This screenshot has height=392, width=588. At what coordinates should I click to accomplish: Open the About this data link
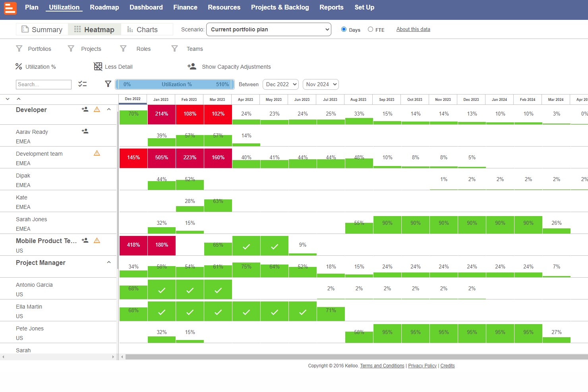[x=413, y=29]
